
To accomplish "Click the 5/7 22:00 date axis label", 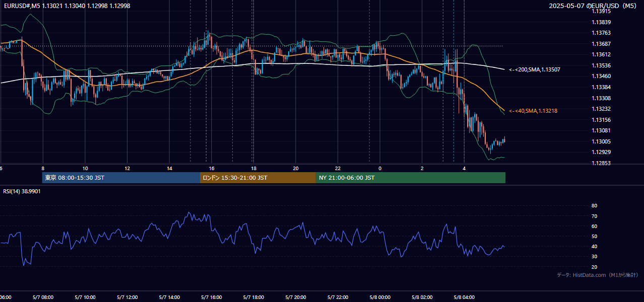I will (x=338, y=297).
